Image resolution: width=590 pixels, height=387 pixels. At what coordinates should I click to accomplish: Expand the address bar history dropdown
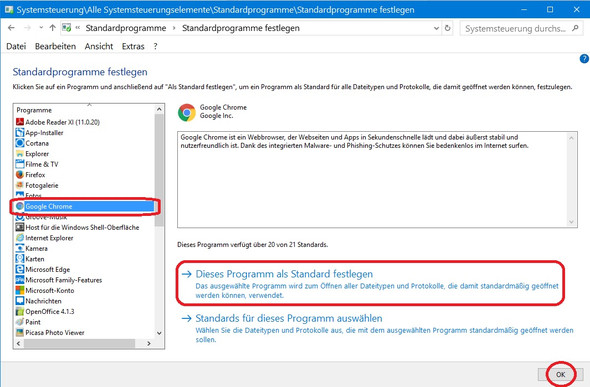point(436,28)
